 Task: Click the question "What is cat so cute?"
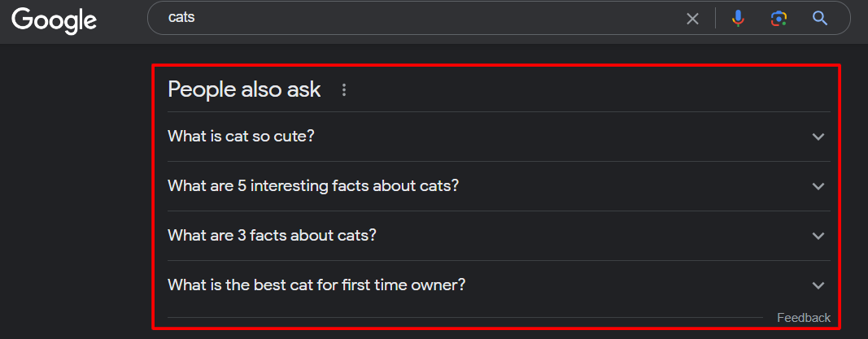(x=241, y=137)
